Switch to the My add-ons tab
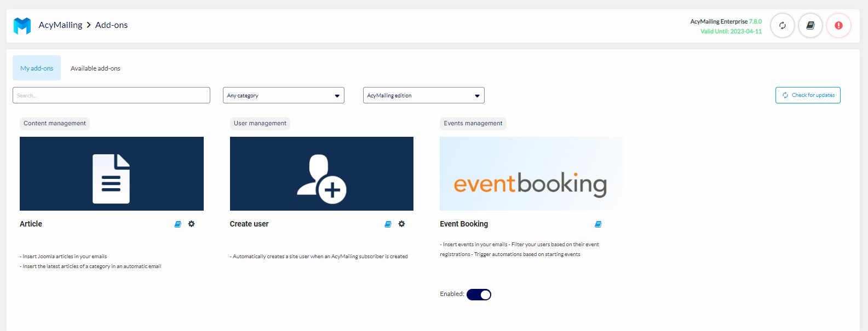868x331 pixels. (37, 68)
